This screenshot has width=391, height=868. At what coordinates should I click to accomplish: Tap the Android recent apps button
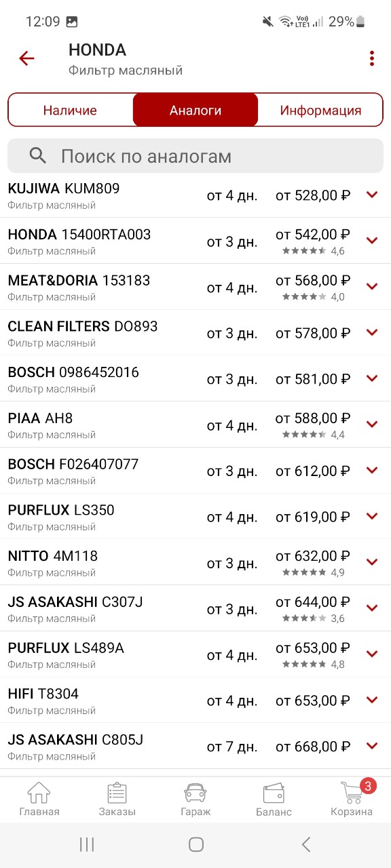point(87,844)
